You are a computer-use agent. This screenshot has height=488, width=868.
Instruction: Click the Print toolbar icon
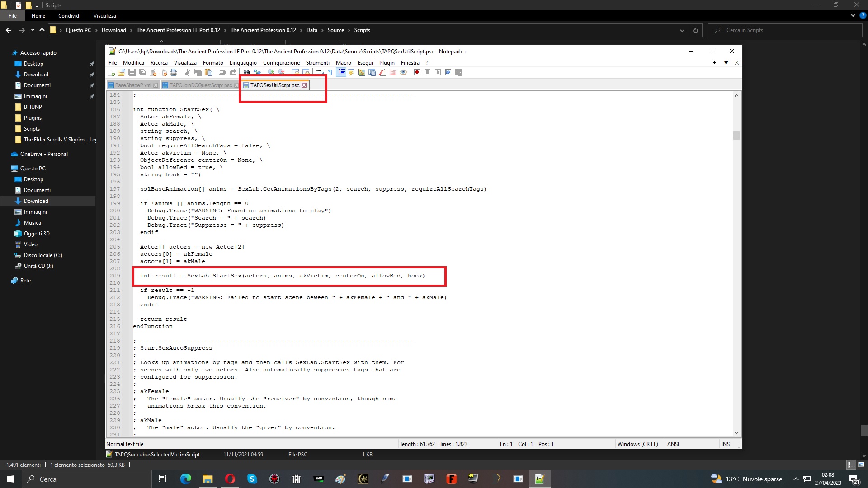174,72
